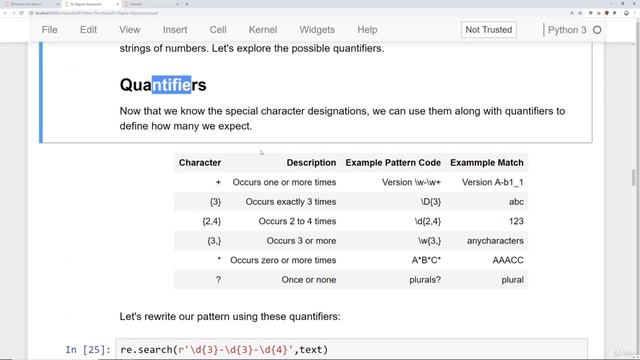
Task: Click the page vertical scrollbar thumb
Action: [633, 178]
